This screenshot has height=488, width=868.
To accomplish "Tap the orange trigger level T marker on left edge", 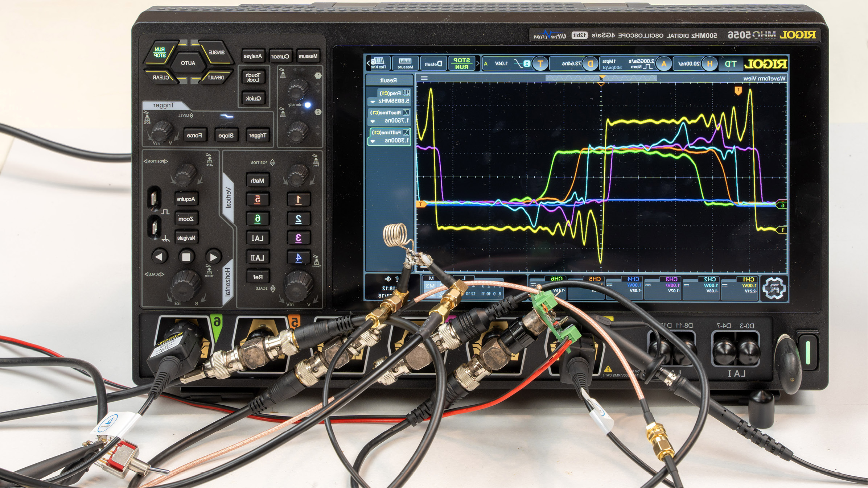I will pos(421,204).
